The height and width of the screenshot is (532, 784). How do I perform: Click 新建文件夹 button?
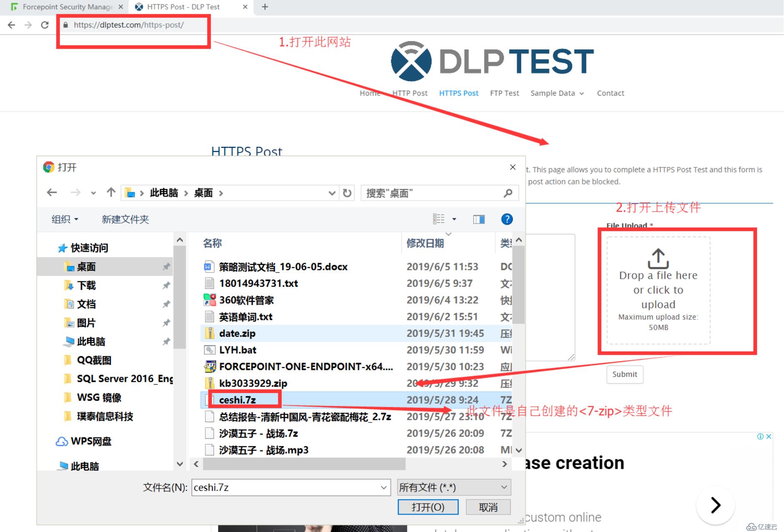coord(125,219)
